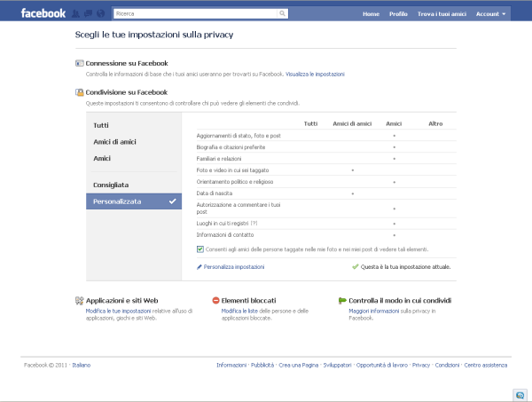Click 'Aggiornamenti di stato, foto e post' row

click(x=326, y=136)
